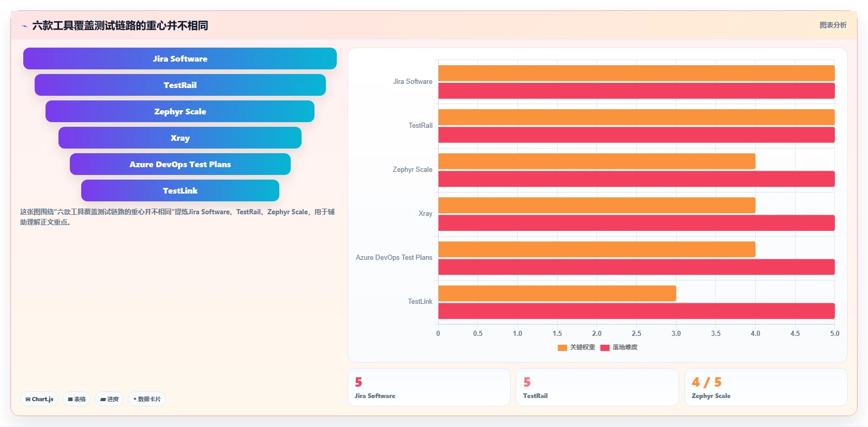The height and width of the screenshot is (427, 868).
Task: Click the 2.0 tick on the chart x-axis
Action: pyautogui.click(x=597, y=333)
